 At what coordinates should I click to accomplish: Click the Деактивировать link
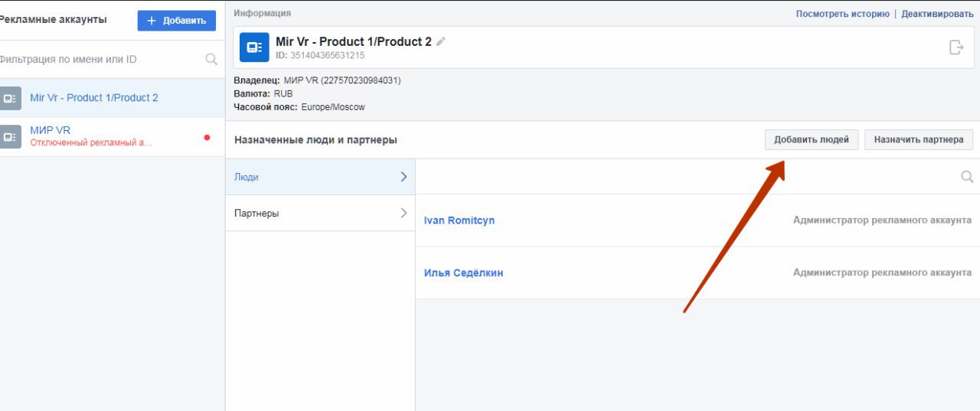click(x=937, y=14)
